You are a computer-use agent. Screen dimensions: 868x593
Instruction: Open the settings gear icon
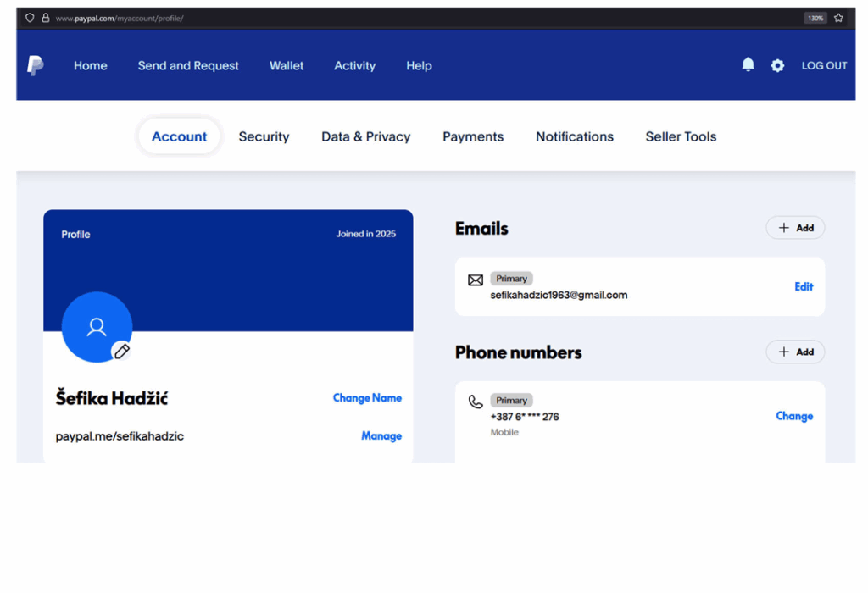tap(777, 65)
